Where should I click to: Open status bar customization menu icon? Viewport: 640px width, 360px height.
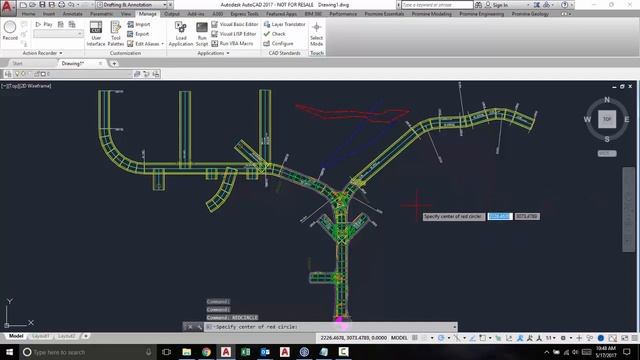point(635,338)
